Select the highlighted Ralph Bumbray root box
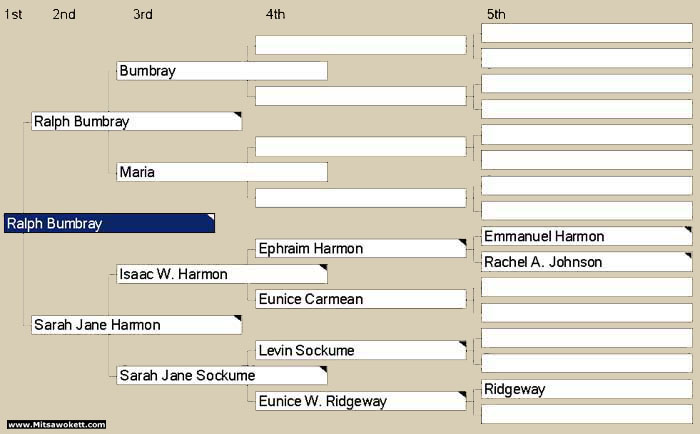 click(109, 223)
